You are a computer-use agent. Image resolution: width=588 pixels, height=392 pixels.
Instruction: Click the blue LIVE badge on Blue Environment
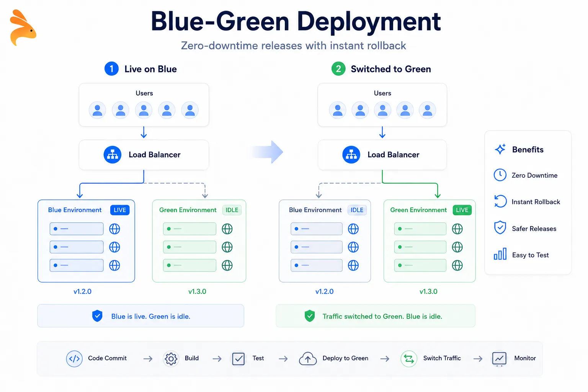click(x=120, y=210)
